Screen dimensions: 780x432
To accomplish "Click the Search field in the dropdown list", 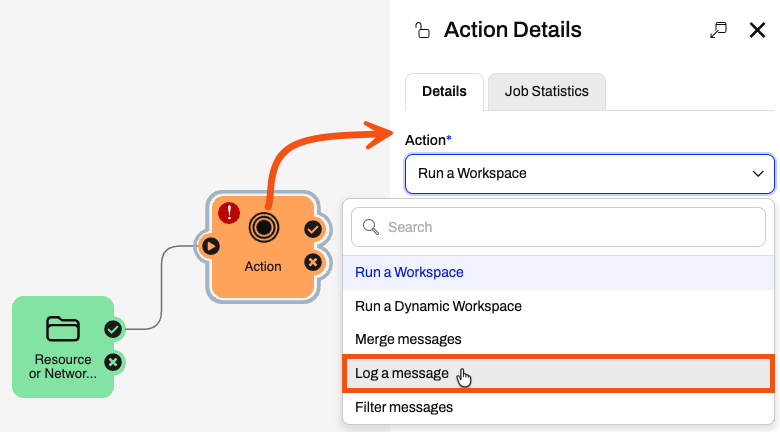I will [x=558, y=227].
